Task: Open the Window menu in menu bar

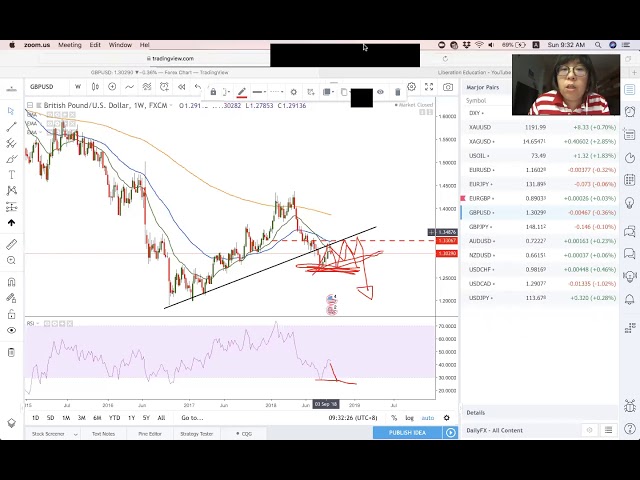Action: [x=120, y=45]
